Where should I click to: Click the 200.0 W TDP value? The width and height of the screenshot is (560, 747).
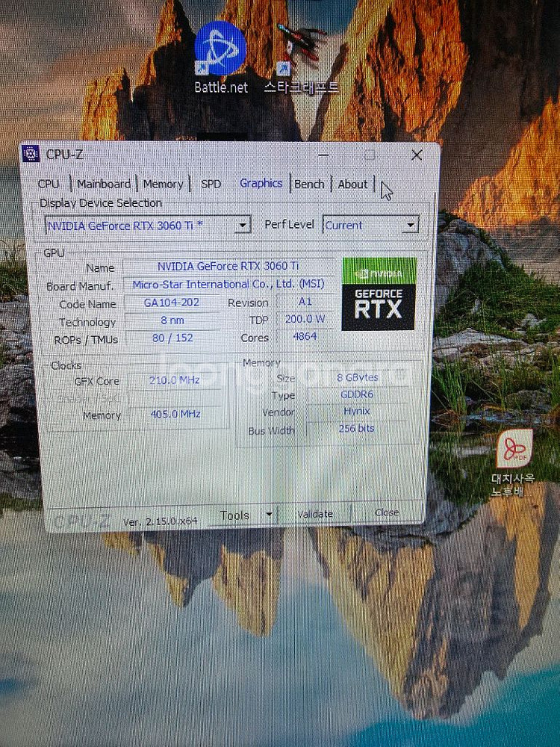(305, 319)
